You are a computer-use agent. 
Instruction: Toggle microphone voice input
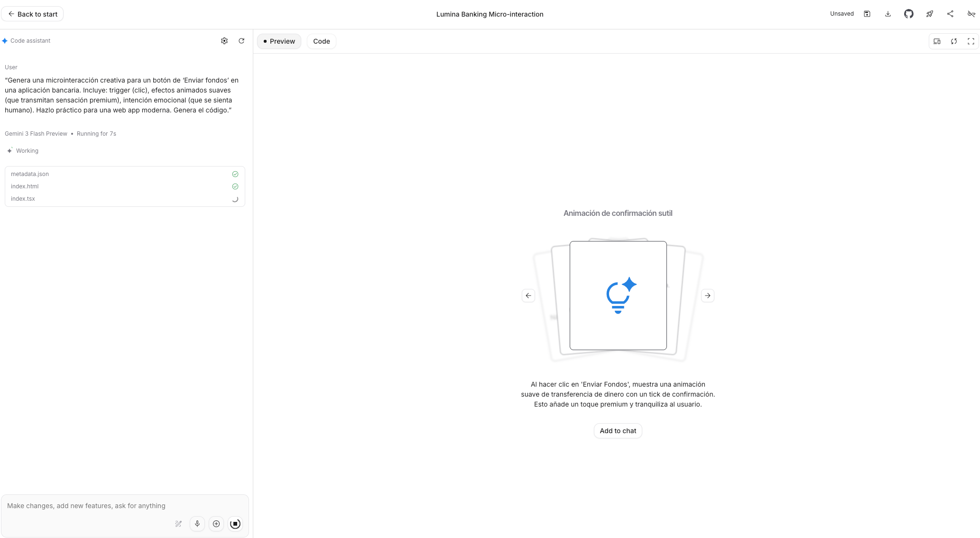coord(197,524)
